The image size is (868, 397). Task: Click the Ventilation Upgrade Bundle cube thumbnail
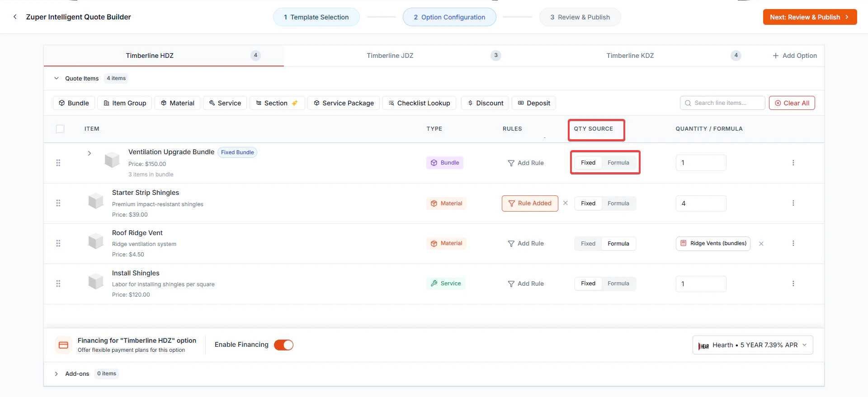pyautogui.click(x=112, y=160)
